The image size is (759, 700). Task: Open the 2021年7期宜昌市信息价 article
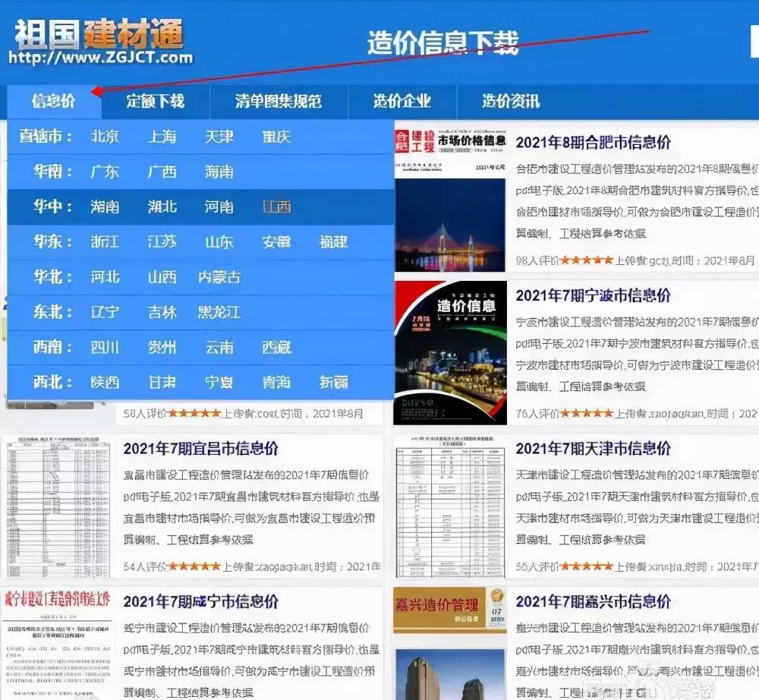200,449
